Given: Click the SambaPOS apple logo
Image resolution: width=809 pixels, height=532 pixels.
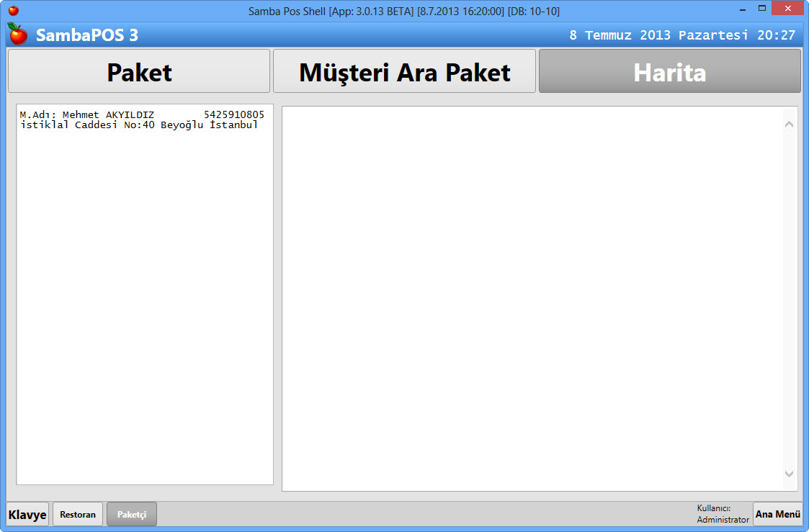Looking at the screenshot, I should point(17,34).
